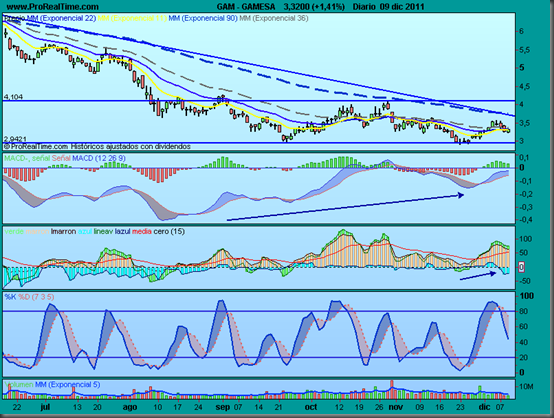Select the MM (Exponencial 11) yellow legend label
The image size is (554, 418).
tap(132, 18)
